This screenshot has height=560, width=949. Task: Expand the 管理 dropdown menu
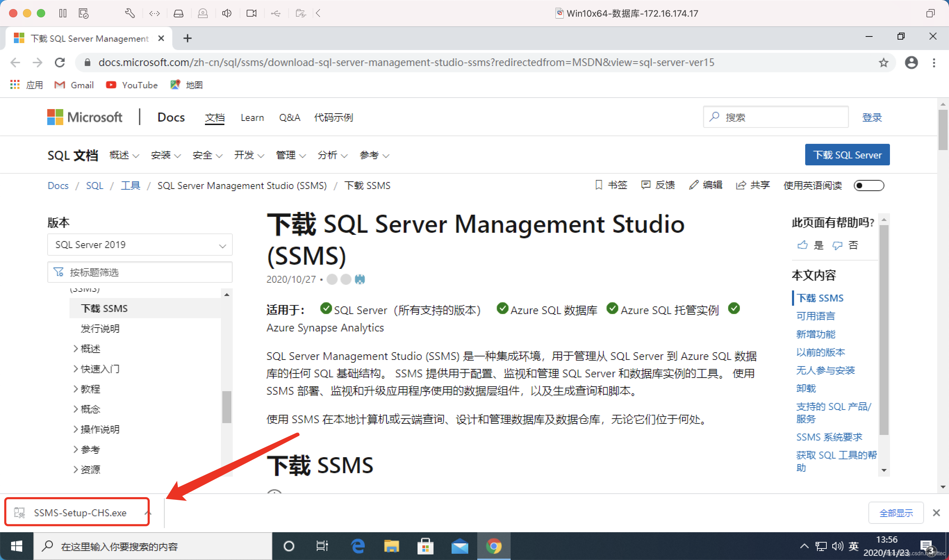point(290,155)
